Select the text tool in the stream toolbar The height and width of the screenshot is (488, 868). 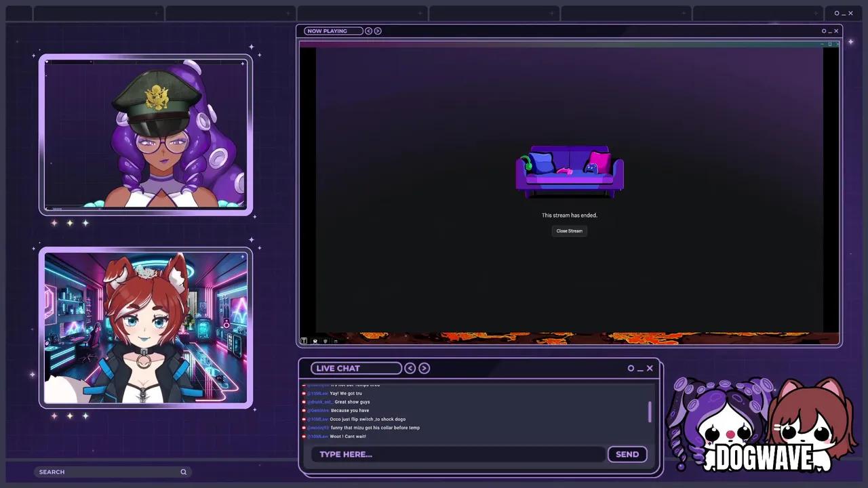tap(303, 341)
